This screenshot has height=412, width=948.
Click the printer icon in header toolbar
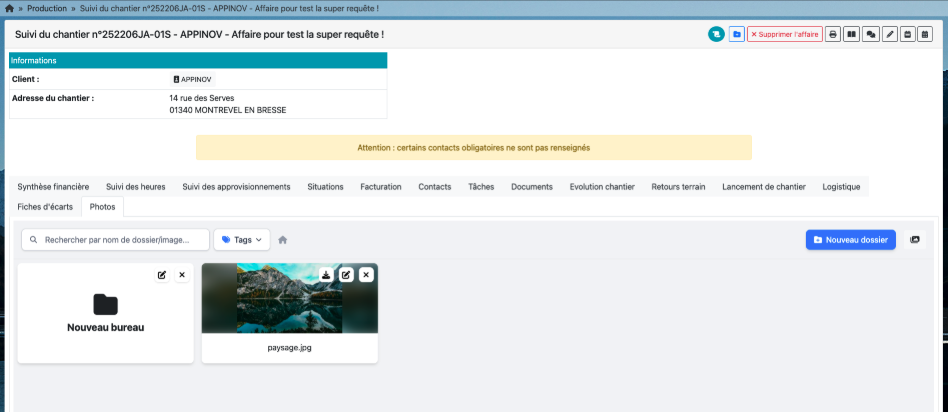pos(832,34)
